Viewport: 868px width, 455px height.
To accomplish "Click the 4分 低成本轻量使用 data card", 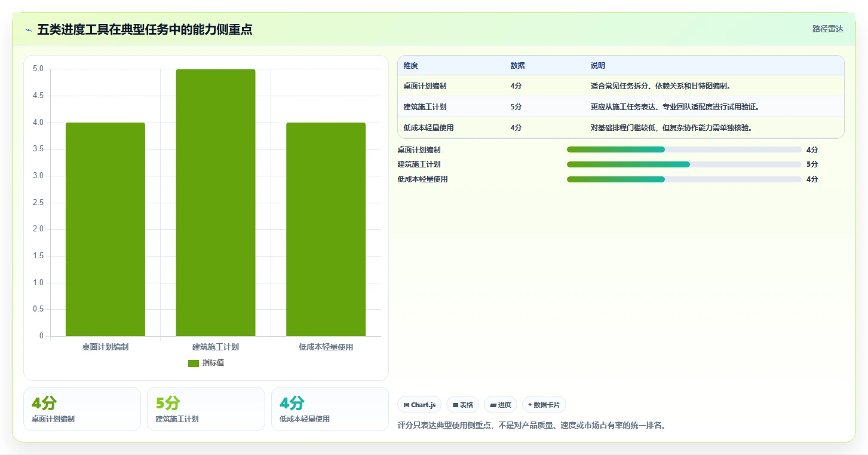I will pyautogui.click(x=330, y=409).
